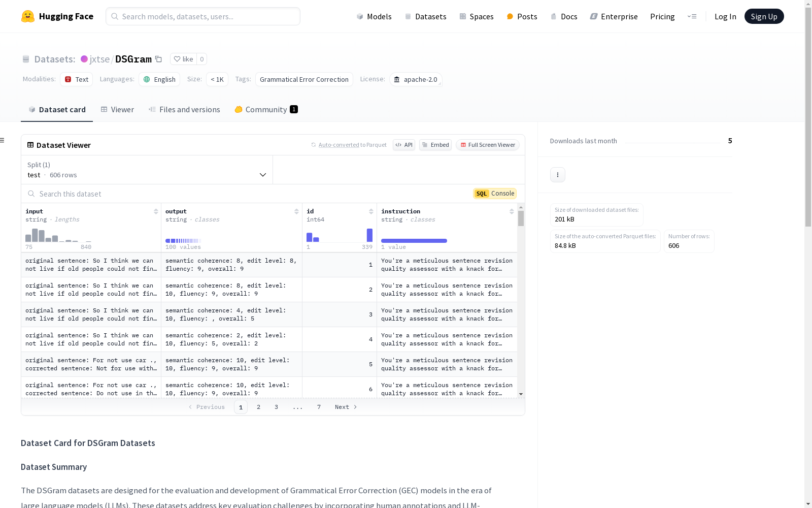This screenshot has width=812, height=508.
Task: Sort by the instruction column
Action: coord(512,211)
